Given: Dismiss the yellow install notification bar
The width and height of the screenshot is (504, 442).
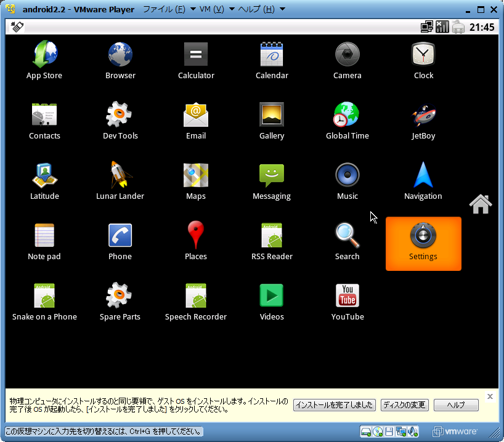Looking at the screenshot, I should click(x=490, y=396).
